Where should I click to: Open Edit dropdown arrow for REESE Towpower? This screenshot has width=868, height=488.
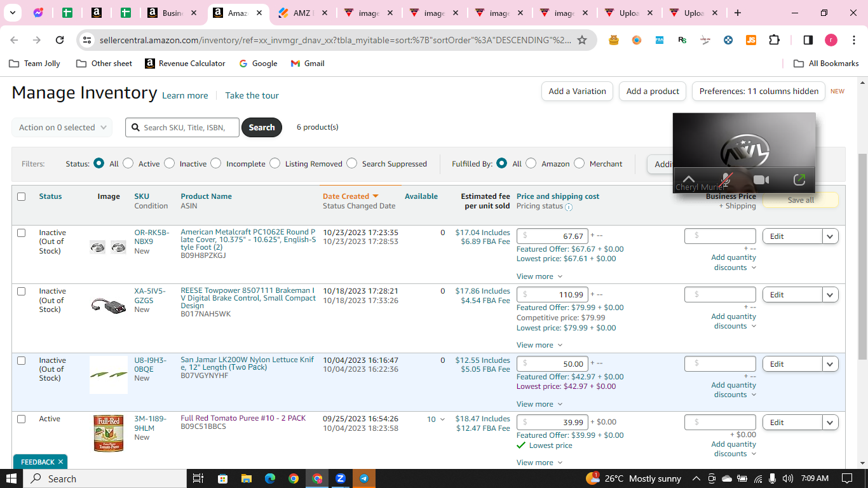click(830, 295)
